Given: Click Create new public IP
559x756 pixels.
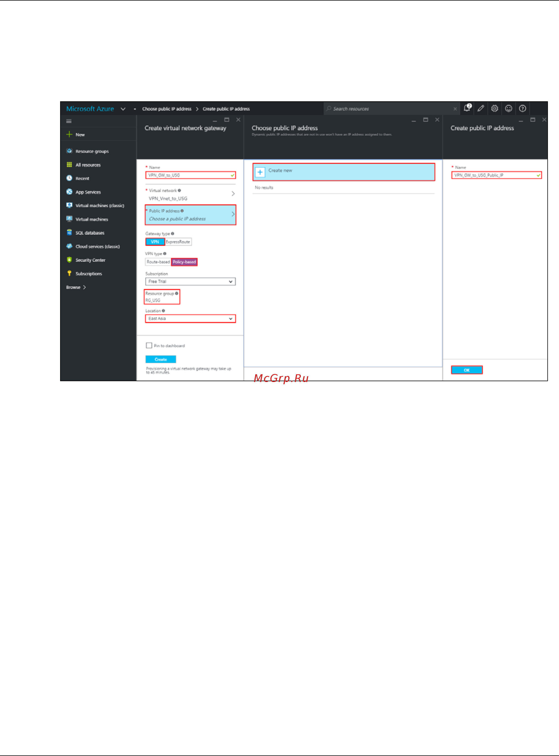Looking at the screenshot, I should [344, 172].
